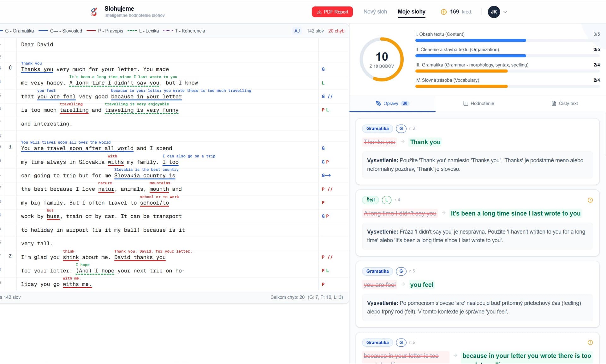Click the G badge on the first Gramatika card
This screenshot has width=606, height=364.
pos(401,128)
